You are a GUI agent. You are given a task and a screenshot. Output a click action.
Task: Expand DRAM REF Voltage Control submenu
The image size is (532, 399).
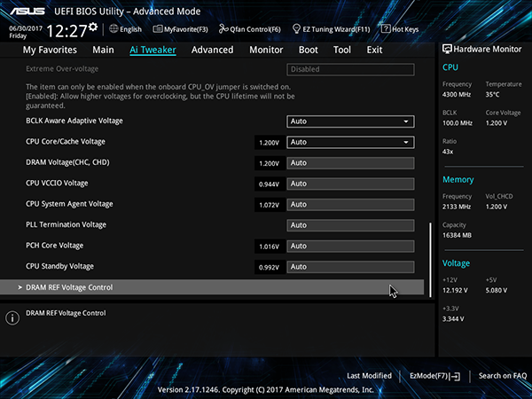[212, 287]
